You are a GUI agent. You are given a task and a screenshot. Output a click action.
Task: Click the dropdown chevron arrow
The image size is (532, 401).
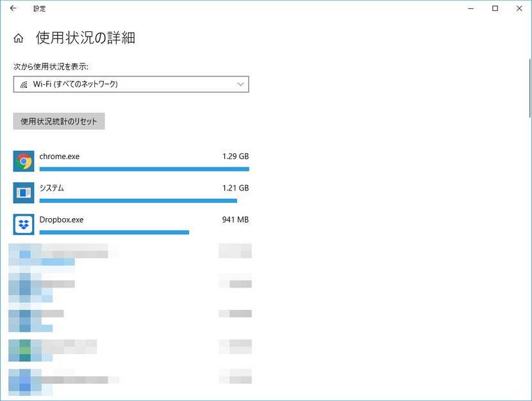[241, 84]
